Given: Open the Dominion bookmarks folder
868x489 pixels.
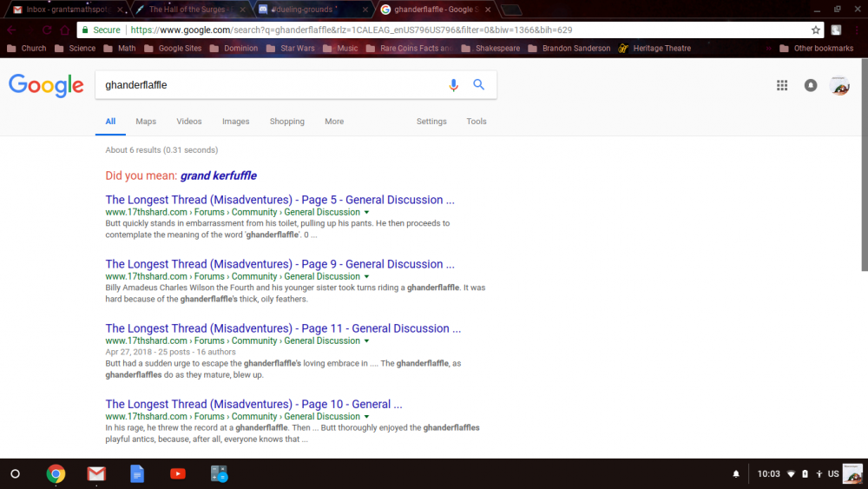Looking at the screenshot, I should [x=233, y=48].
